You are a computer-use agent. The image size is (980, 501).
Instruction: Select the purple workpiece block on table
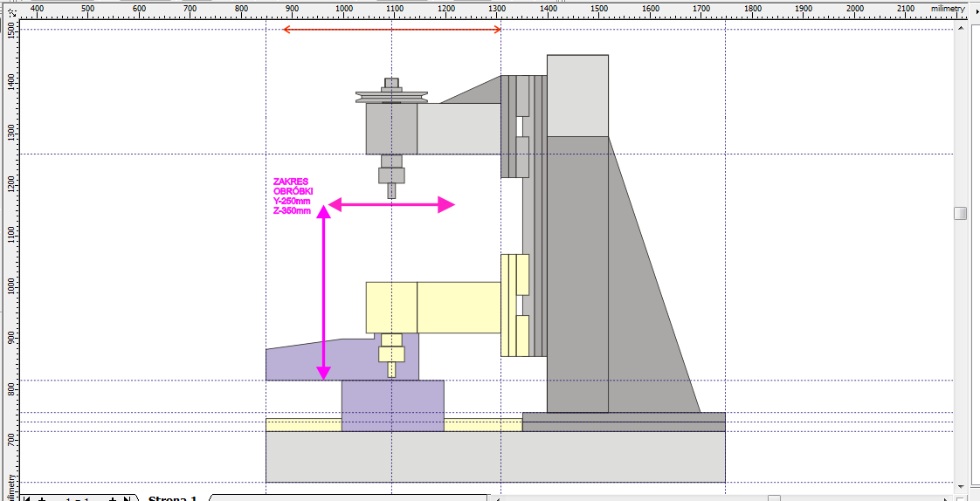(392, 405)
